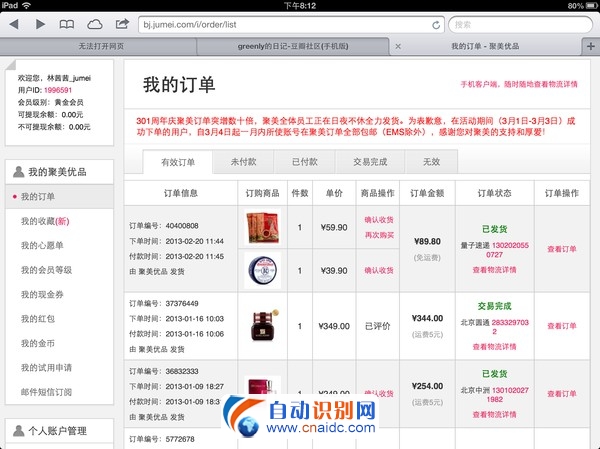Open 我的收藏(新) in the sidebar
The image size is (600, 449).
click(x=45, y=221)
